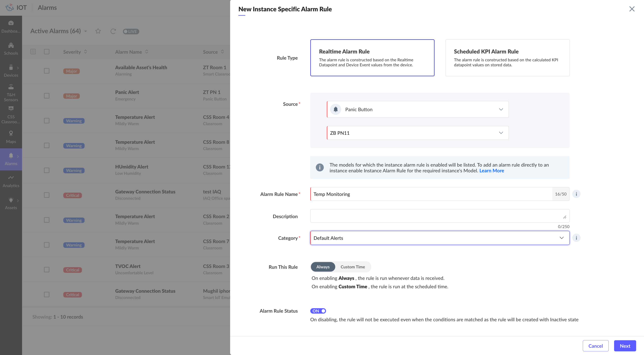Image resolution: width=644 pixels, height=355 pixels.
Task: Click the favorite star icon for Active Alarms
Action: point(98,31)
